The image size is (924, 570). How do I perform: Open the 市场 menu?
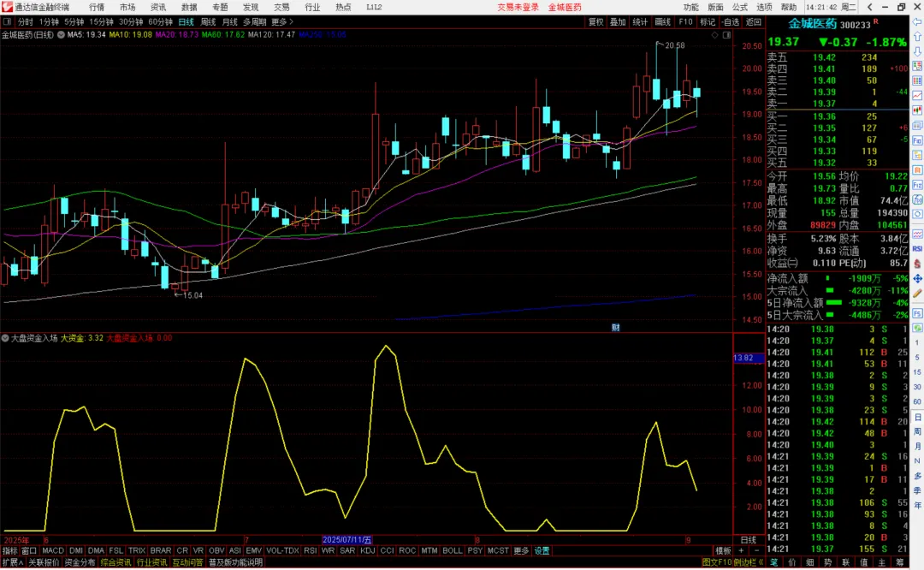tap(127, 7)
